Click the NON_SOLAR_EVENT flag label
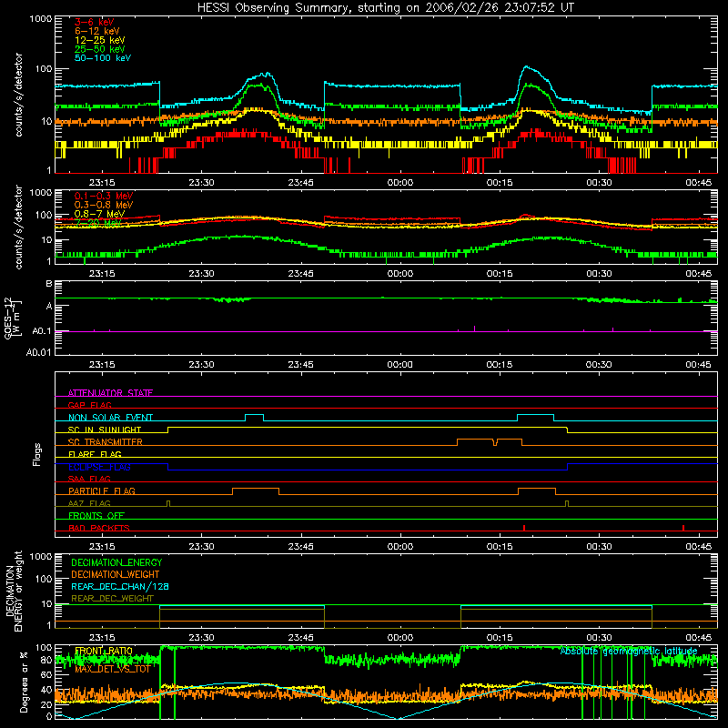 (x=110, y=418)
